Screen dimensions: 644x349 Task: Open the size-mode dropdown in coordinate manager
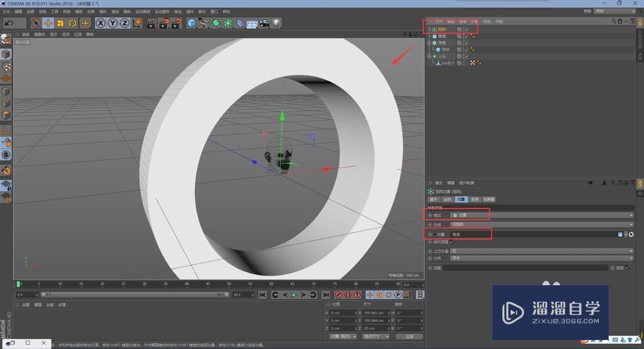(376, 337)
